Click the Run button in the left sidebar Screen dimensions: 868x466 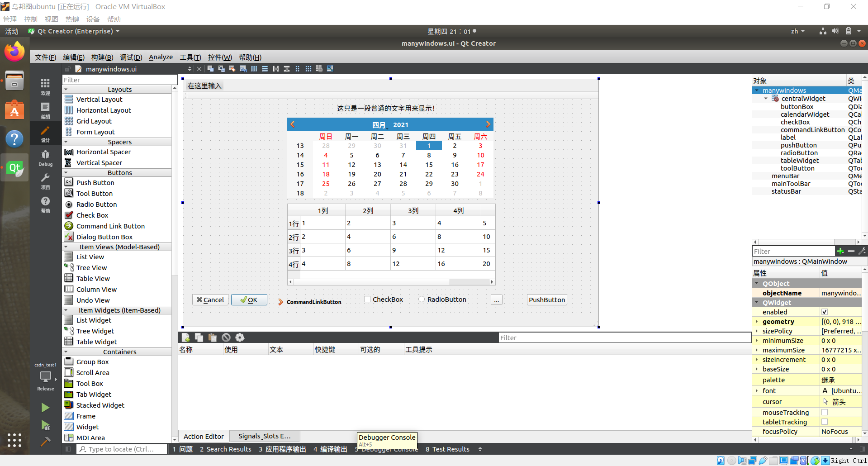tap(45, 408)
